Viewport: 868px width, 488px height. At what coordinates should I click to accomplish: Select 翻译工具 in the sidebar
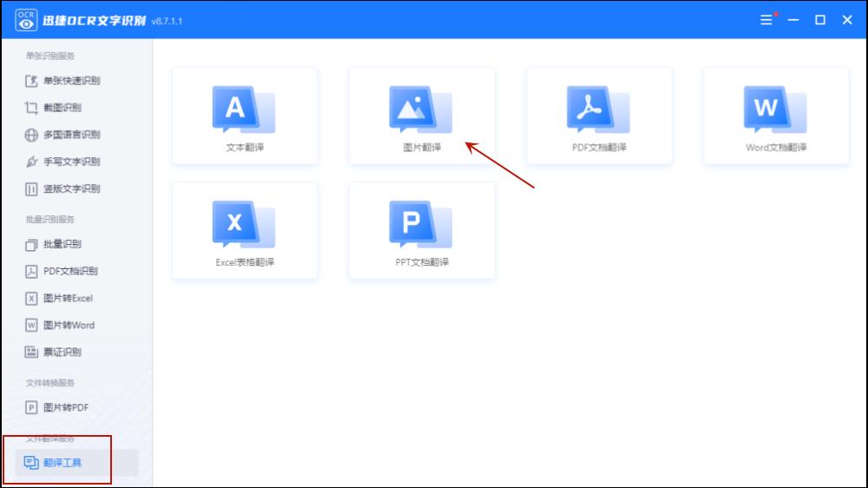pos(77,463)
